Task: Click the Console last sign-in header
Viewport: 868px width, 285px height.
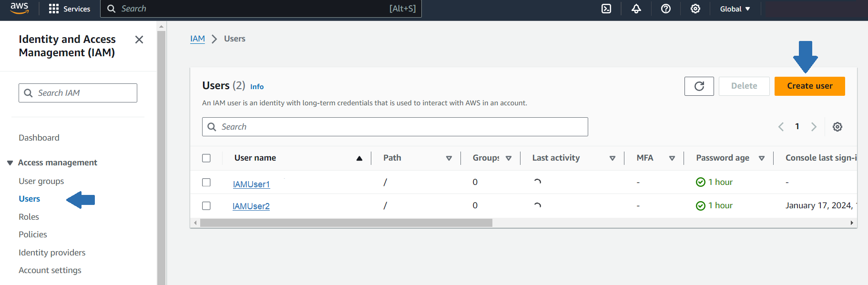Action: coord(821,158)
